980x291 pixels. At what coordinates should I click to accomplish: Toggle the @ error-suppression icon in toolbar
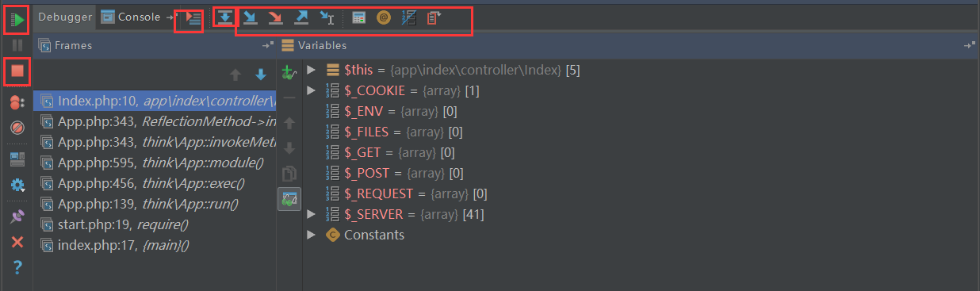click(x=383, y=17)
